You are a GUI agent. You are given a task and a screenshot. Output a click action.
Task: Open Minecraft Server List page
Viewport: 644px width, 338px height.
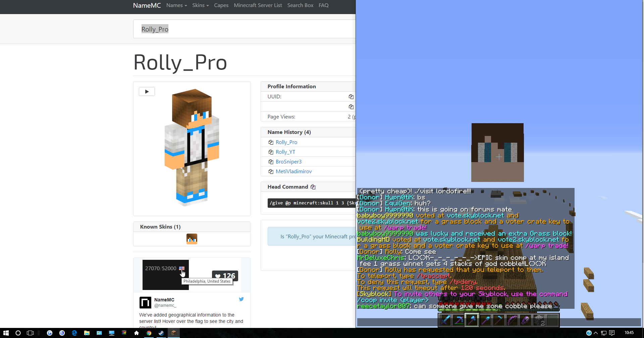[x=258, y=5]
